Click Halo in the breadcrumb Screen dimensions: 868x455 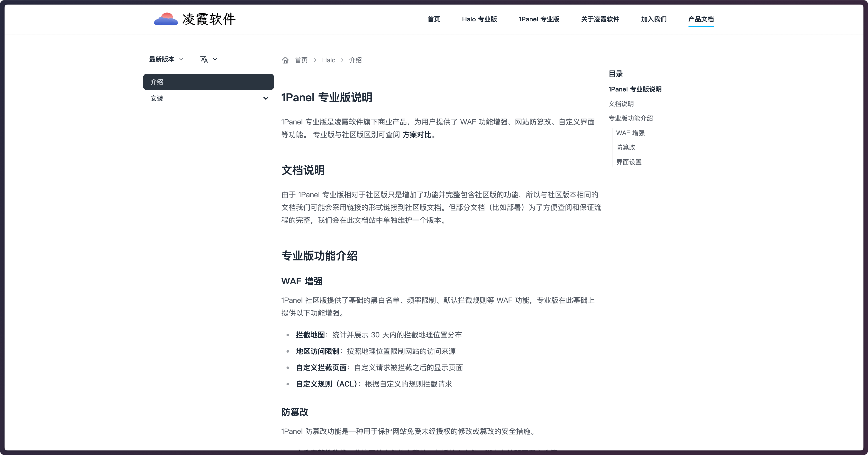[x=329, y=60]
